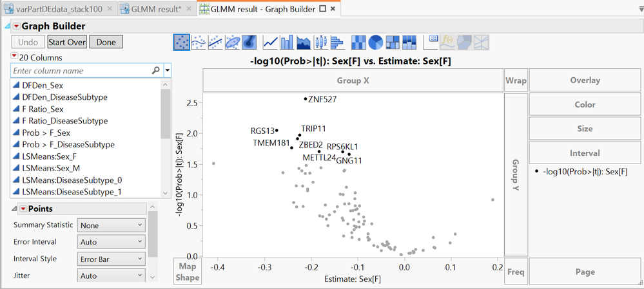Screen dimensions: 644x289
Task: Select LSMeans:DiseaseSubtype_0 column
Action: [72, 180]
